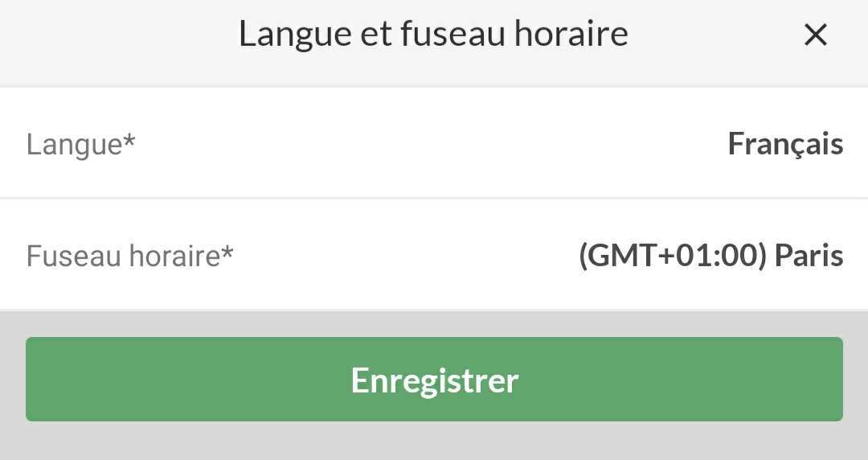Open the time zone dropdown showing Paris

[x=710, y=256]
